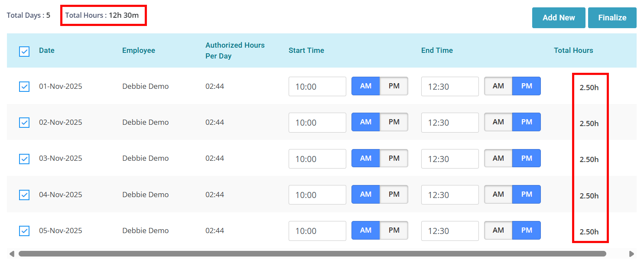
Task: Click the Total Hours column header
Action: (x=573, y=50)
